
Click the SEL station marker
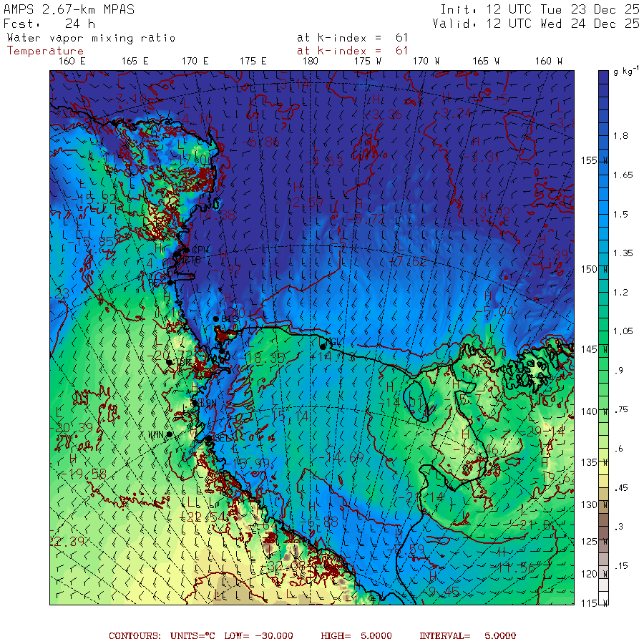209,438
